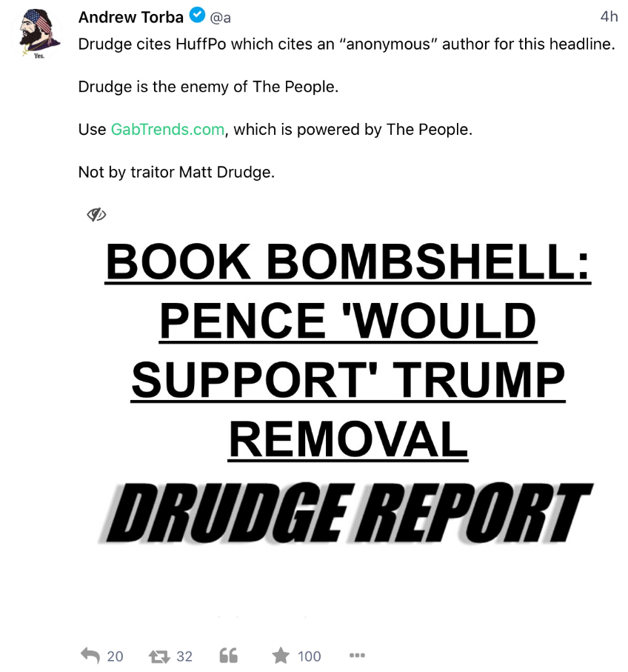Toggle the crossed-eye image visibility icon

pyautogui.click(x=96, y=214)
